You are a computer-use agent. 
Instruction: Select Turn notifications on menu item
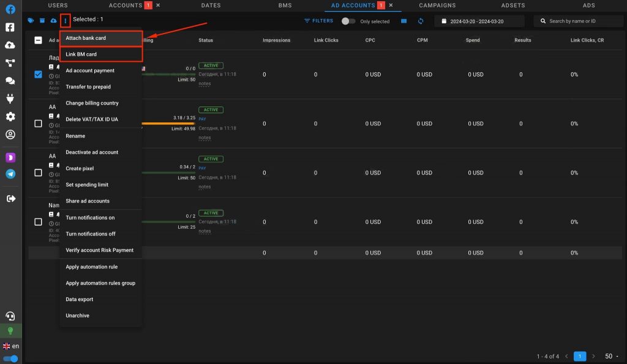pyautogui.click(x=101, y=218)
